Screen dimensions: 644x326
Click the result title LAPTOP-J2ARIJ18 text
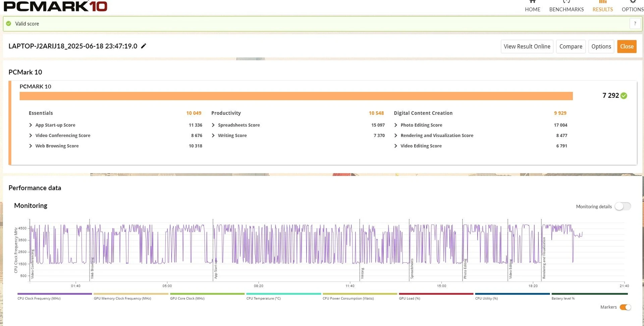pyautogui.click(x=73, y=46)
